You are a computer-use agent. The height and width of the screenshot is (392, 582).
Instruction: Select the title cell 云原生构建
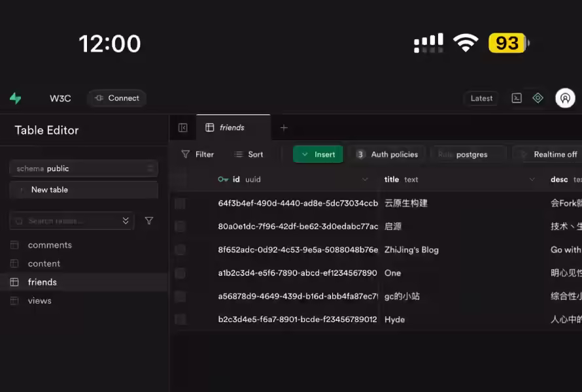(405, 203)
